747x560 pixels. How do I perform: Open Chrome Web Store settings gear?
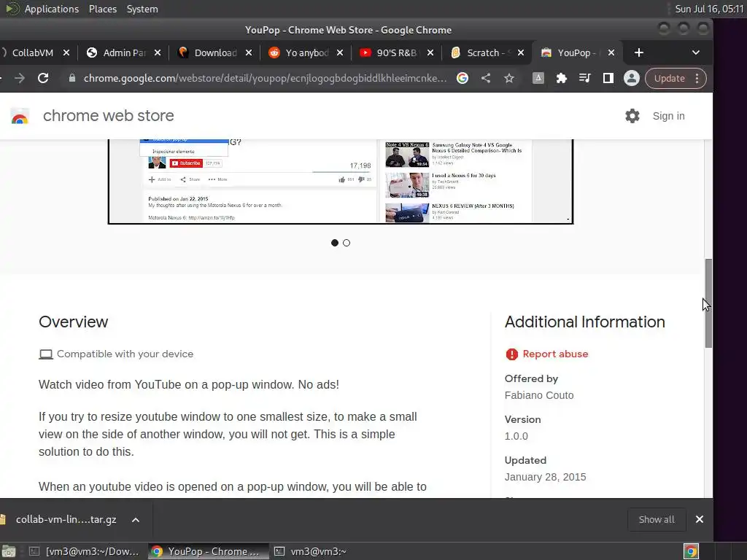pos(632,116)
